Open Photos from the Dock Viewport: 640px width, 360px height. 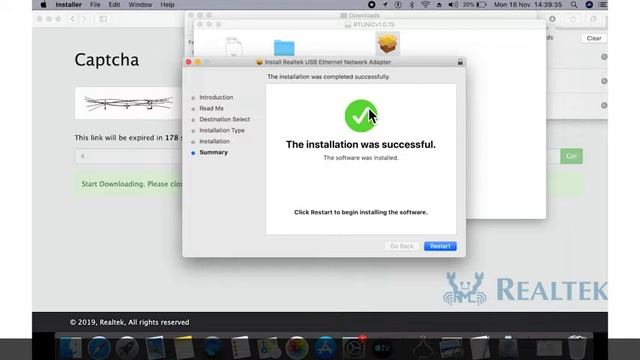coord(297,348)
